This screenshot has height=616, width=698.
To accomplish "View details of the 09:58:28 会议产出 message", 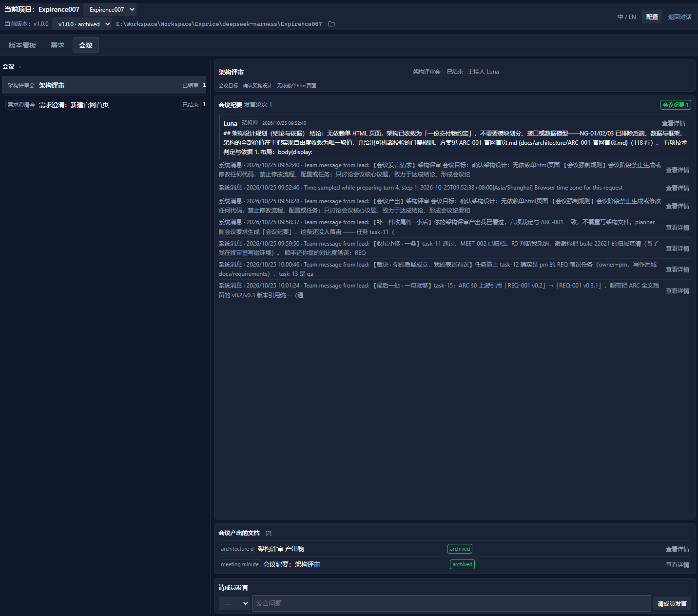I will coord(678,206).
